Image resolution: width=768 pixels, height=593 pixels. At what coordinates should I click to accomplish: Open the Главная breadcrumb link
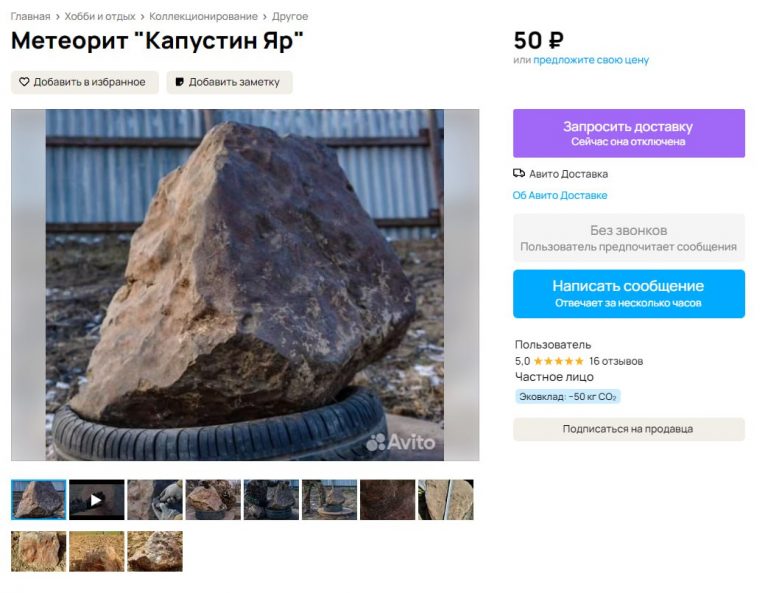[x=30, y=17]
